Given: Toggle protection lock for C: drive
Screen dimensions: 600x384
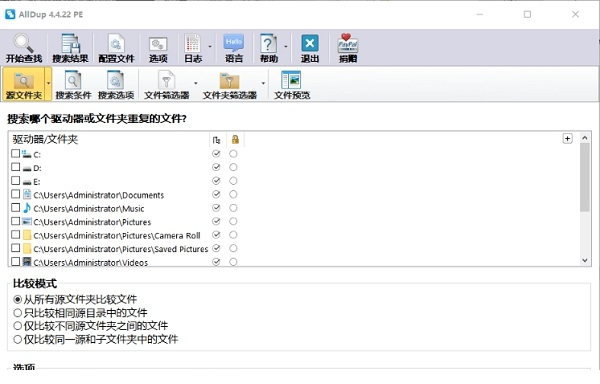Looking at the screenshot, I should click(x=233, y=154).
